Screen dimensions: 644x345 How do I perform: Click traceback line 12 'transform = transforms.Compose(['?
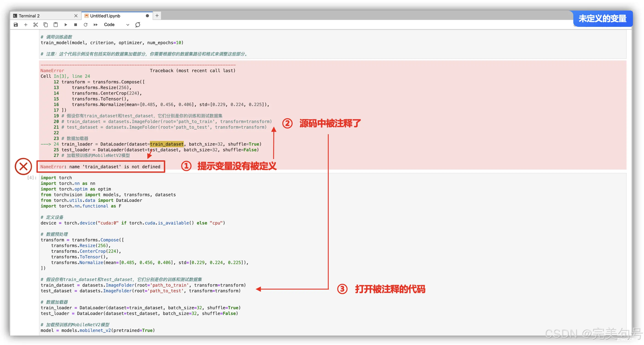tap(99, 82)
